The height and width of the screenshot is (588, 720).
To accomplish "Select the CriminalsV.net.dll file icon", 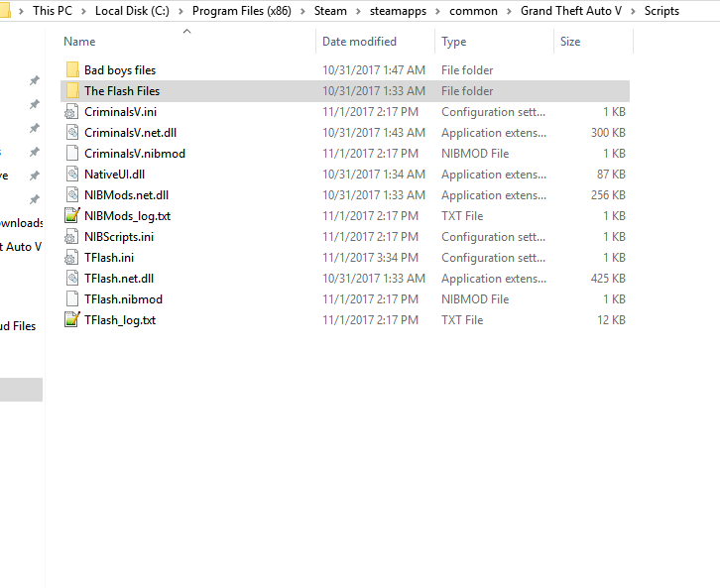I will [71, 132].
